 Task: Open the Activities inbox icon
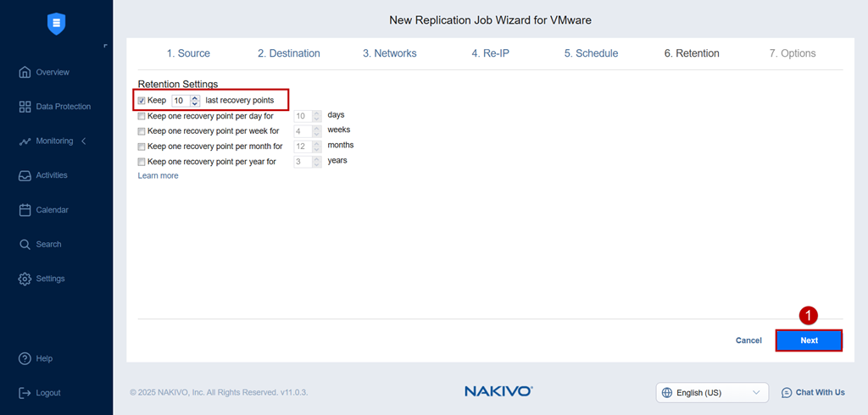(x=25, y=175)
